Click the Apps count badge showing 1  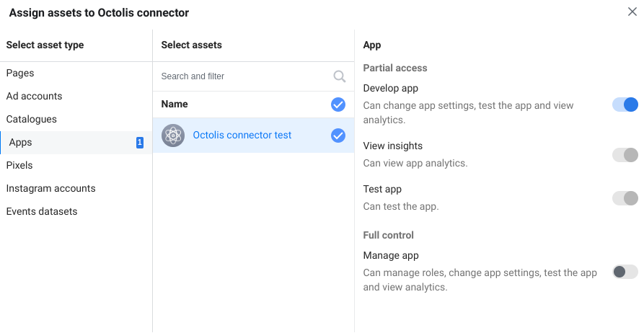pos(140,143)
